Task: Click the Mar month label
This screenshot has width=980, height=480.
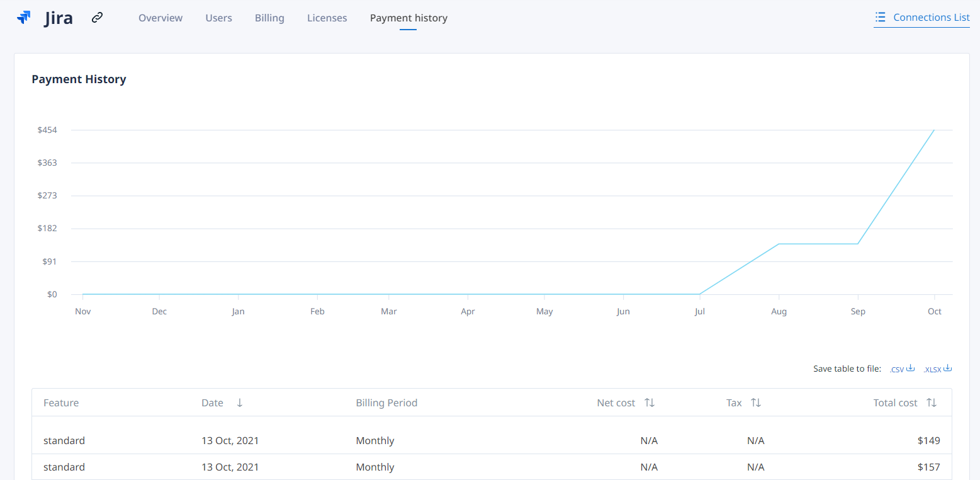Action: [x=389, y=311]
